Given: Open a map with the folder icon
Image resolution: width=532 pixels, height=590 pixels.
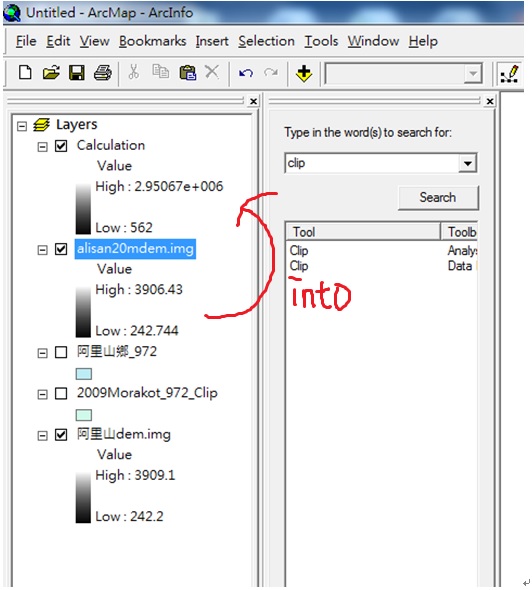Looking at the screenshot, I should 51,72.
